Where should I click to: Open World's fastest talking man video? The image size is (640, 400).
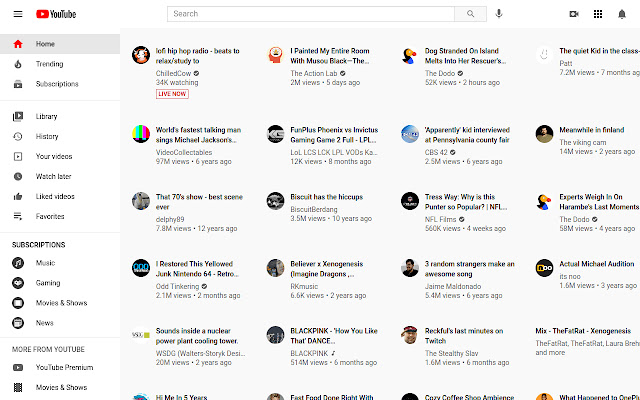(198, 135)
